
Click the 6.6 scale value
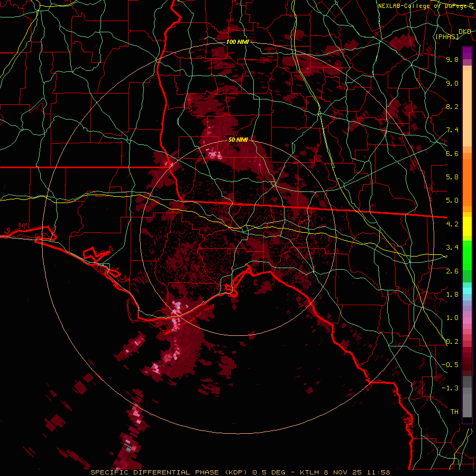452,153
